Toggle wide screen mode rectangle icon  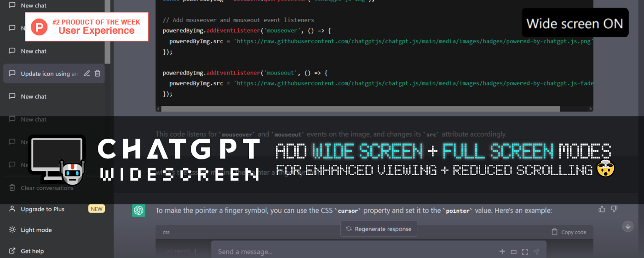pos(514,252)
